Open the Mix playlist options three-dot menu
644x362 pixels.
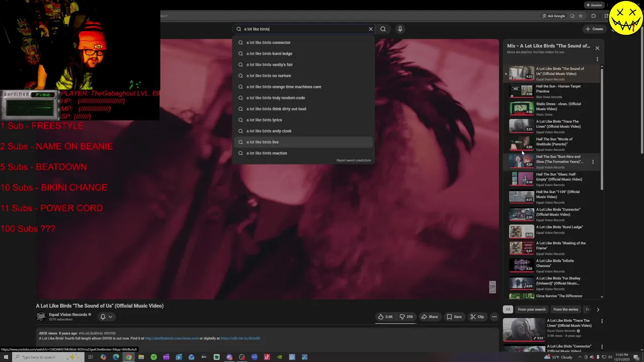pos(597,59)
